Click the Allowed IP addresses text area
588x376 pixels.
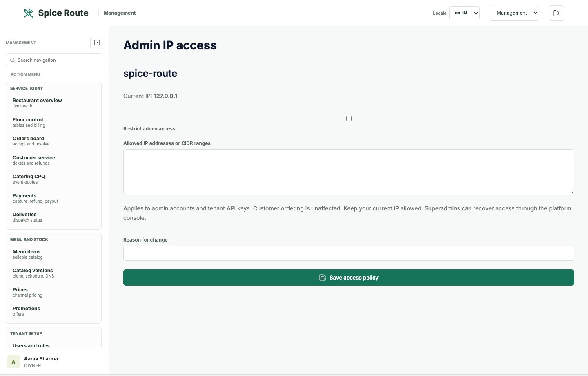pyautogui.click(x=349, y=172)
